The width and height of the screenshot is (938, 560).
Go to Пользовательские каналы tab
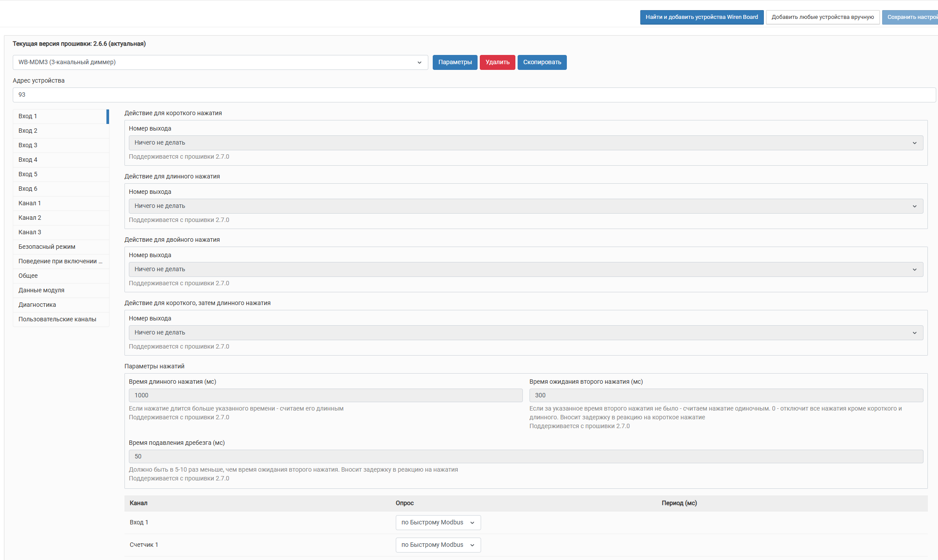coord(57,319)
